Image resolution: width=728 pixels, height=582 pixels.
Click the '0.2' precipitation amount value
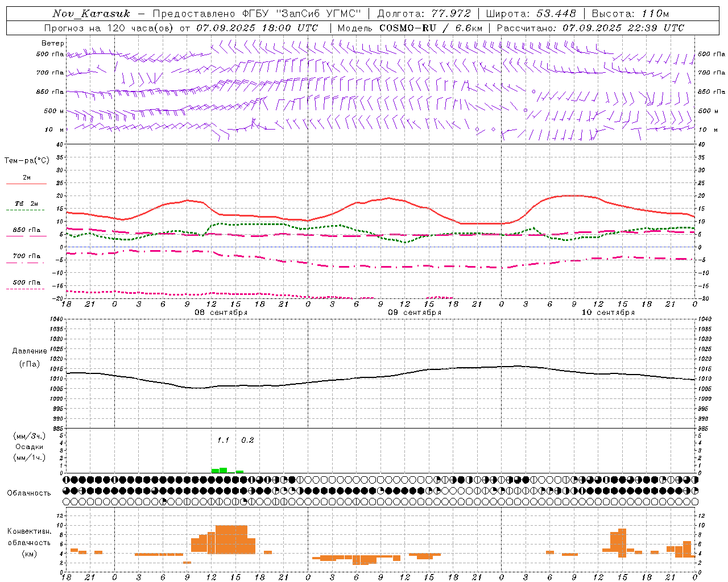(x=247, y=440)
